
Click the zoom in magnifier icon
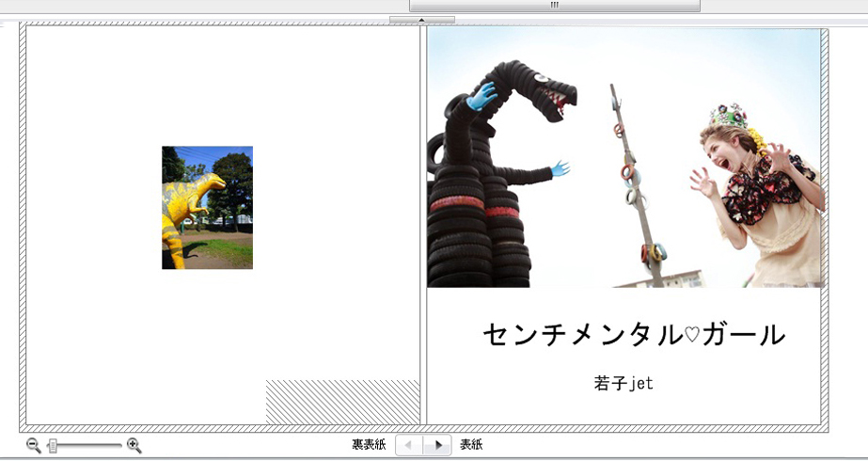[134, 446]
